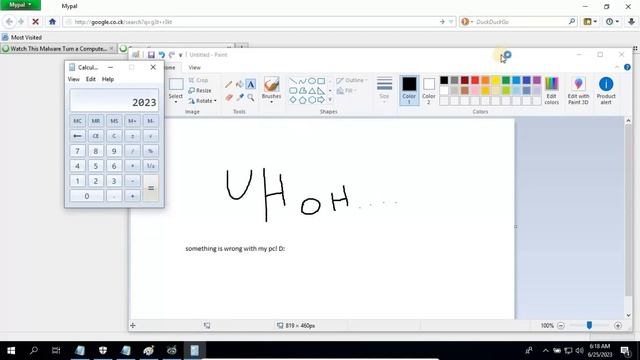Click the Brushes icon in Paint
The height and width of the screenshot is (360, 640).
[x=271, y=84]
